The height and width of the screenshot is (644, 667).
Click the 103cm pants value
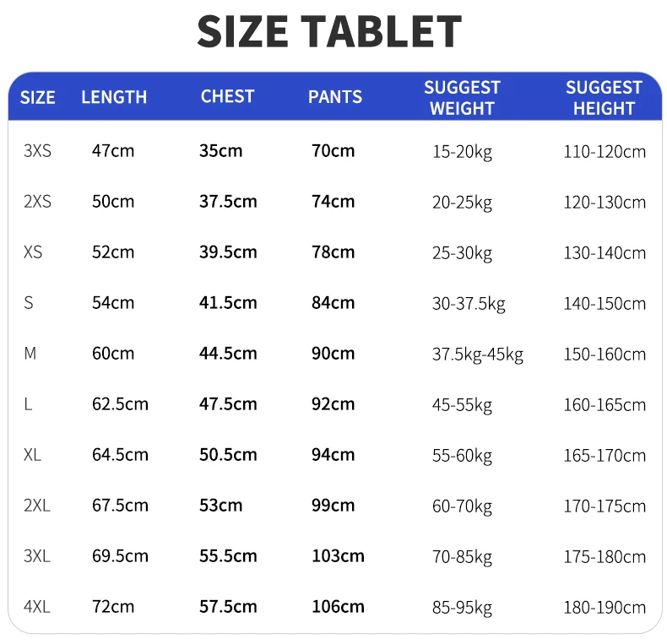339,556
